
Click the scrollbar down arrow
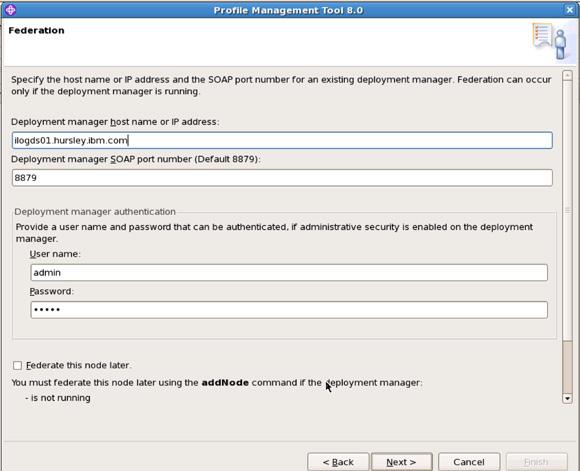coord(567,398)
